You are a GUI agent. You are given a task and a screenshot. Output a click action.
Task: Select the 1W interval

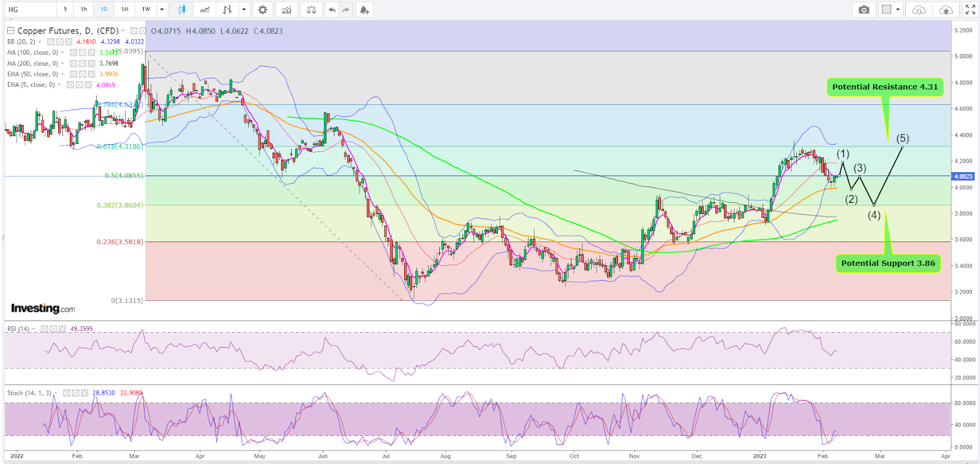[x=146, y=10]
